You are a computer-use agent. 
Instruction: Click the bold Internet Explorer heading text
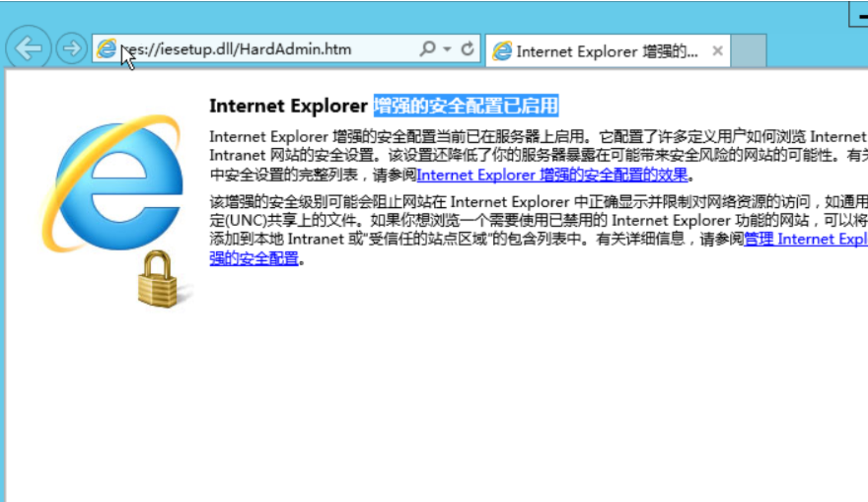(288, 106)
